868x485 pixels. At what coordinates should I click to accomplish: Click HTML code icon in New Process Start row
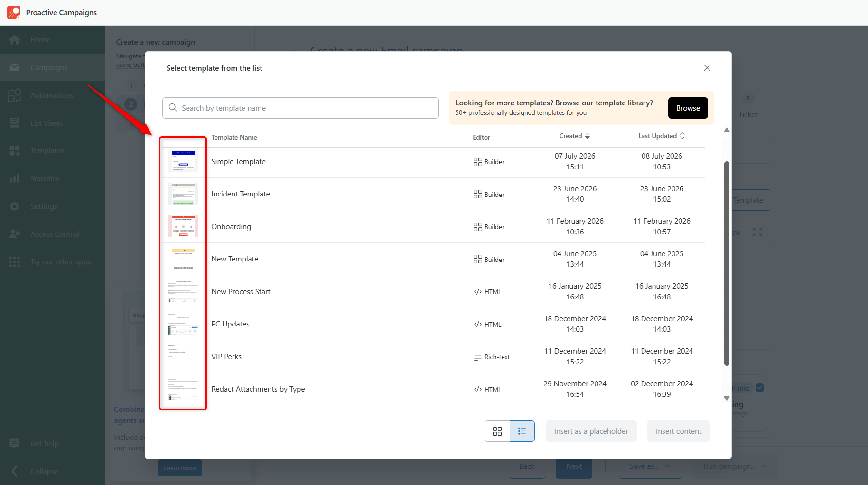click(x=477, y=292)
